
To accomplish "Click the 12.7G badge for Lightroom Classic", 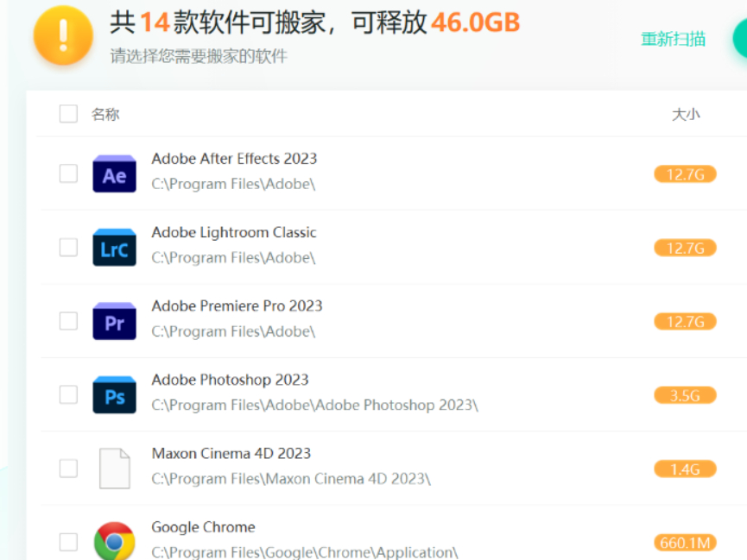I will [685, 249].
